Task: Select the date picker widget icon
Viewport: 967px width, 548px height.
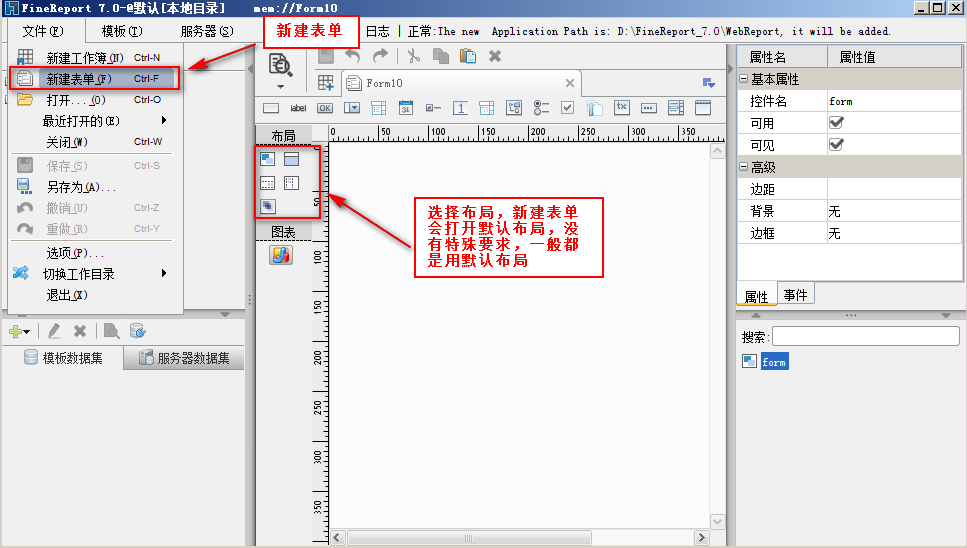Action: [x=405, y=108]
